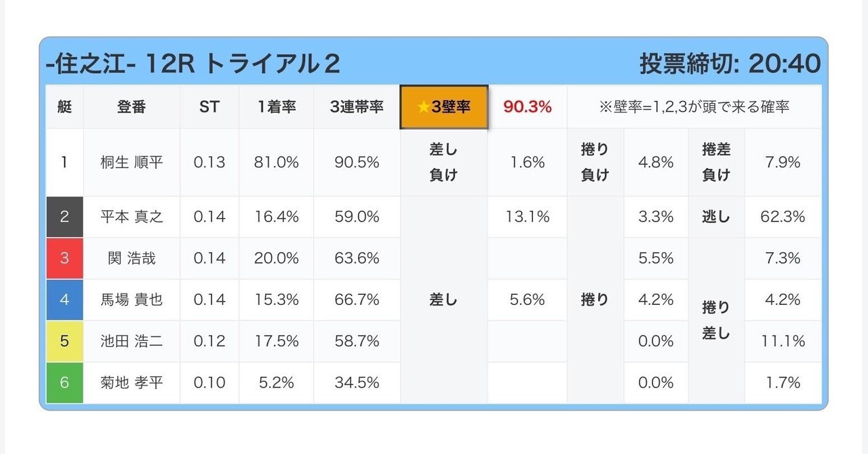Click the 3連帯率 column header
The image size is (868, 454).
pos(357,107)
